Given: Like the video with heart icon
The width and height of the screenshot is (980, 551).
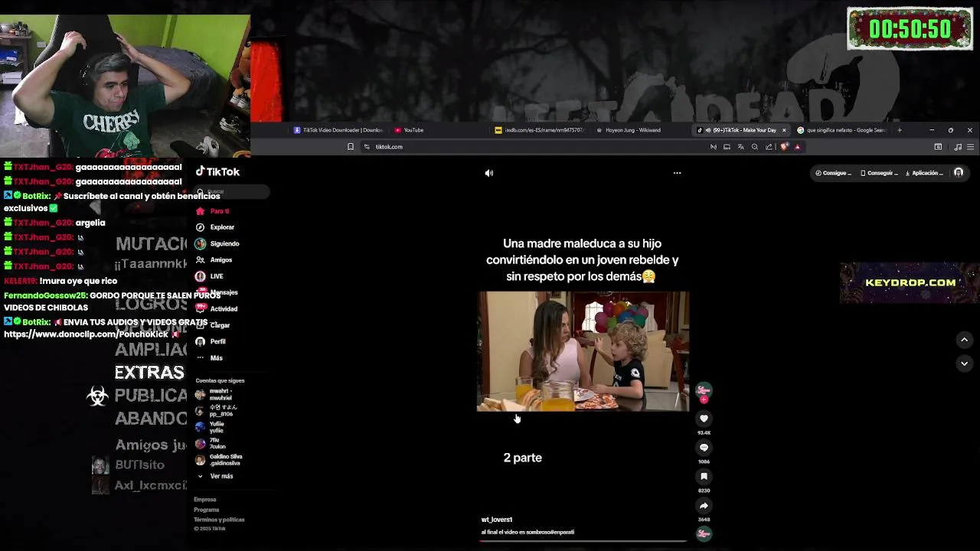Looking at the screenshot, I should 704,419.
